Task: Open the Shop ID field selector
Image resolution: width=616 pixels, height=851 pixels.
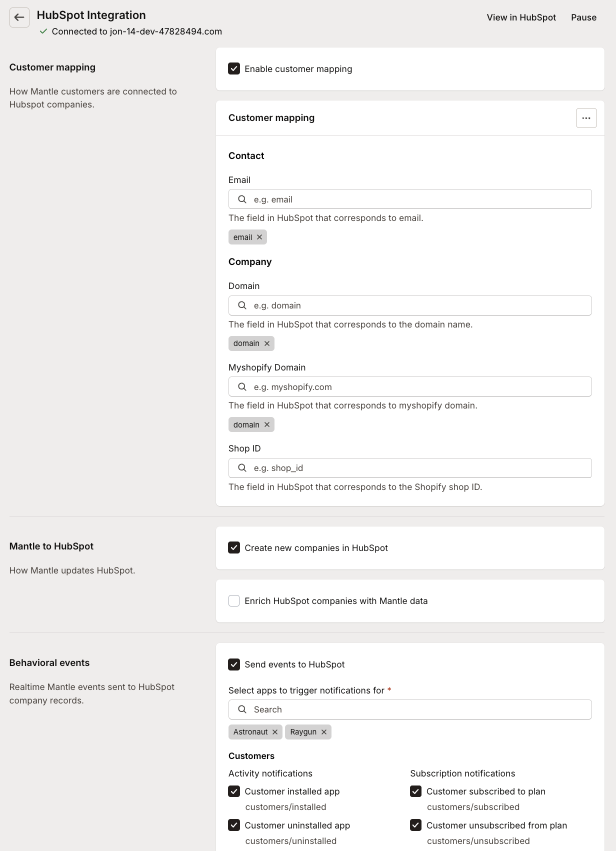Action: point(410,467)
